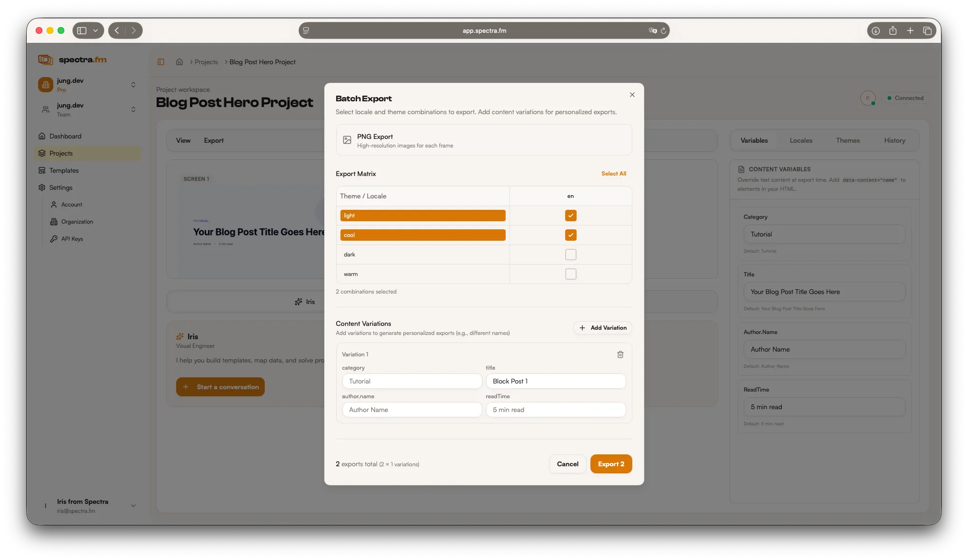Screen dimensions: 968x560
Task: Click the green Connected status indicator
Action: [x=905, y=98]
